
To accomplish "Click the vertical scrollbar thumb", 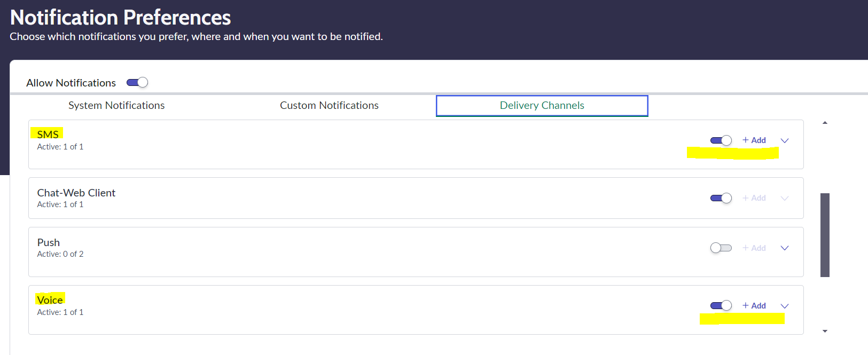I will (x=825, y=235).
